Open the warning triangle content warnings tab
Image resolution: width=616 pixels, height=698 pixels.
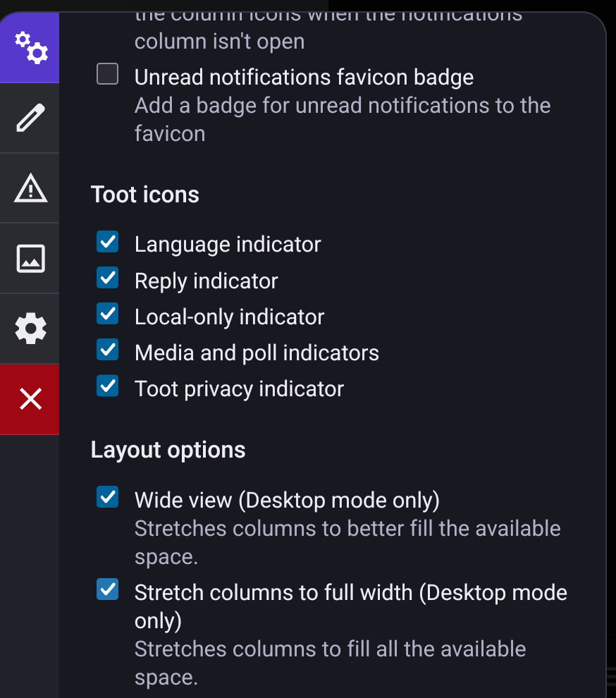point(30,188)
